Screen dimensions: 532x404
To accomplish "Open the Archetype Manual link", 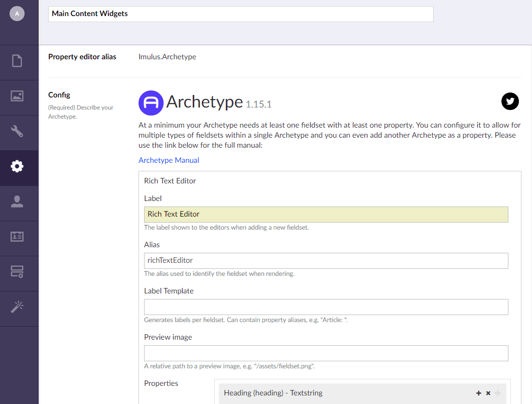I will pyautogui.click(x=169, y=160).
